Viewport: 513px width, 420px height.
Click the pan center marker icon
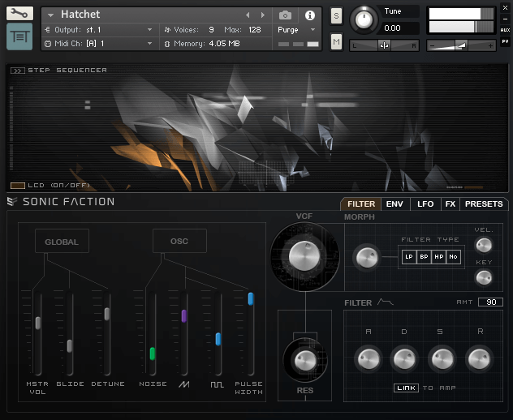[384, 45]
